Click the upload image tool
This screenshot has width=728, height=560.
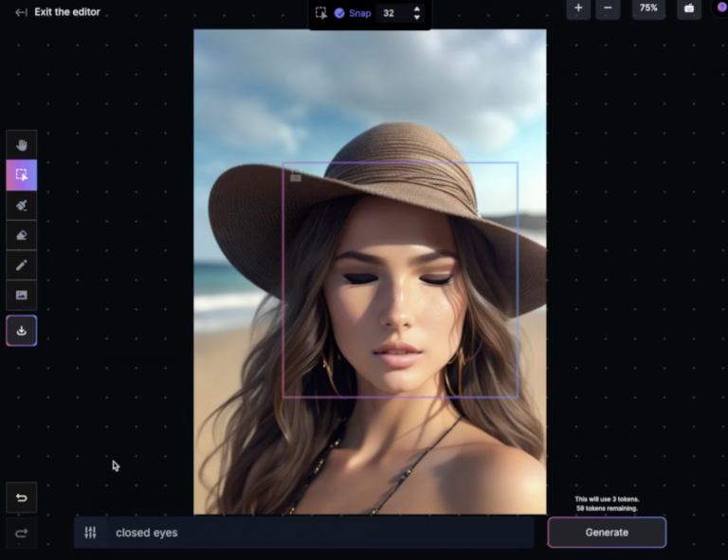[21, 296]
